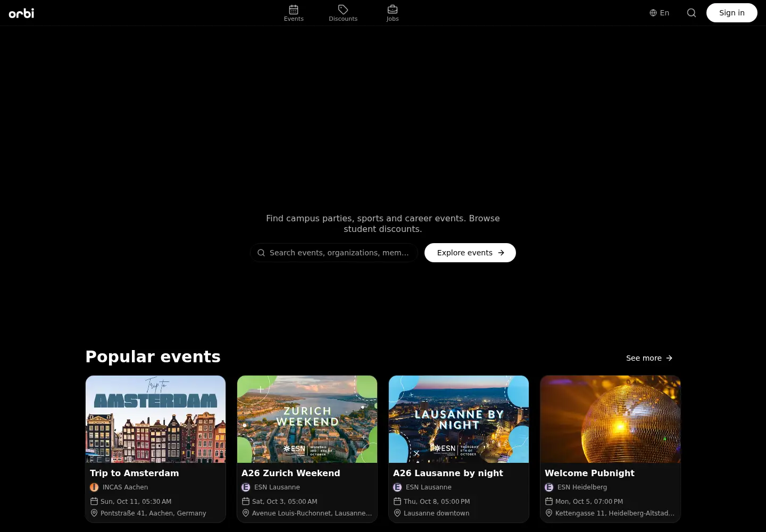Open the Zurich Weekend event image
Screen dimensions: 766x532
click(x=307, y=419)
